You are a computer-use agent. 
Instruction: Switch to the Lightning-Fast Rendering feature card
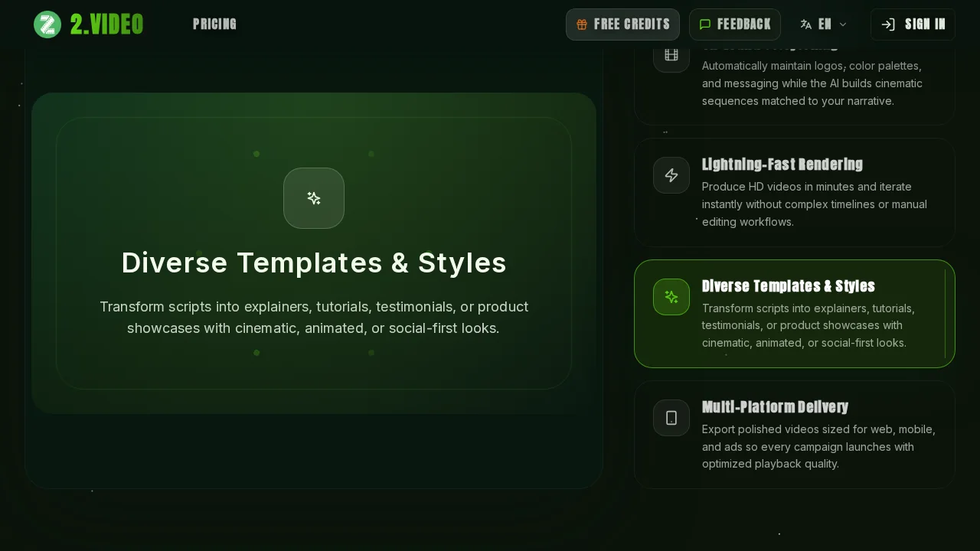[795, 191]
